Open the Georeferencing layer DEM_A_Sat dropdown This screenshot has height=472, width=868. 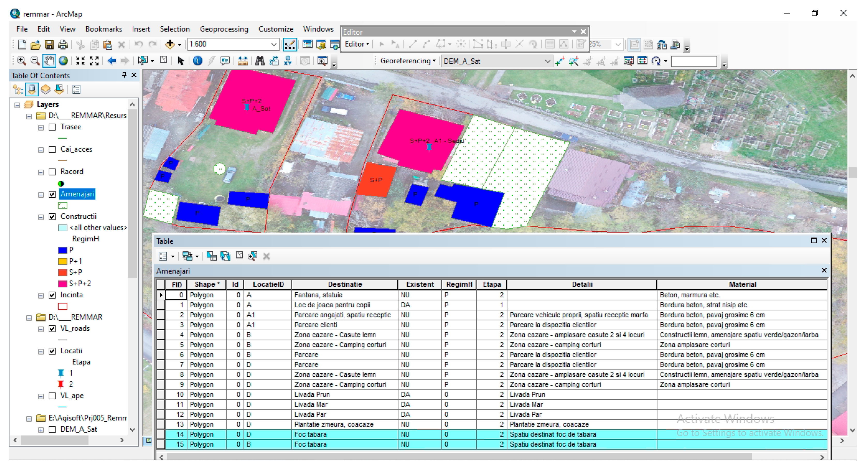coord(547,61)
